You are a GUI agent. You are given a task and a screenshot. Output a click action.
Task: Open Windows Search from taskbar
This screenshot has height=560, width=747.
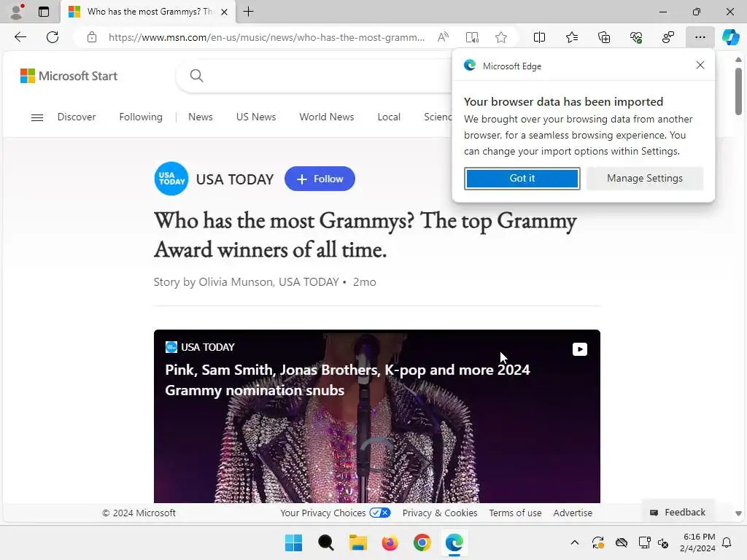tap(326, 542)
